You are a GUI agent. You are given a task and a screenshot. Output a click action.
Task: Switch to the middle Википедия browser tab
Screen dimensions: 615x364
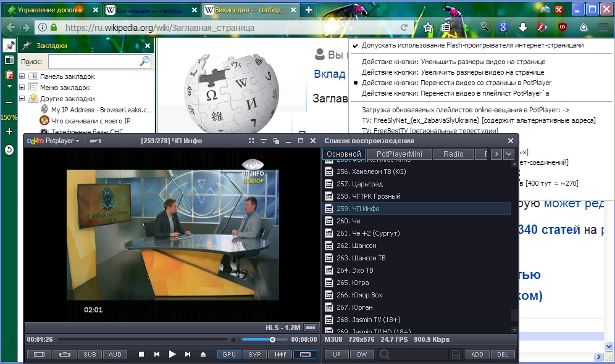tap(151, 10)
